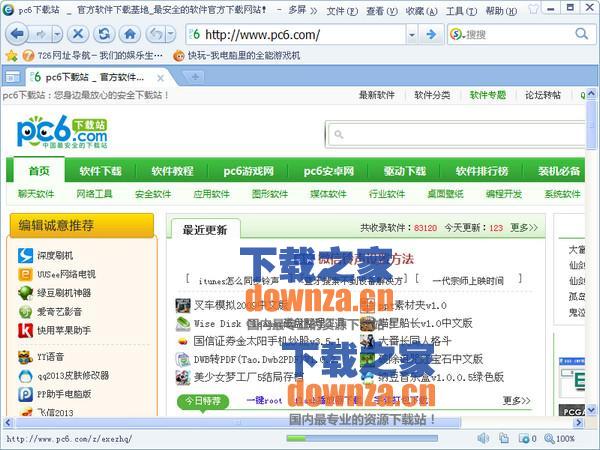Click the Forward arrow button
Image resolution: width=600 pixels, height=450 pixels.
point(40,35)
